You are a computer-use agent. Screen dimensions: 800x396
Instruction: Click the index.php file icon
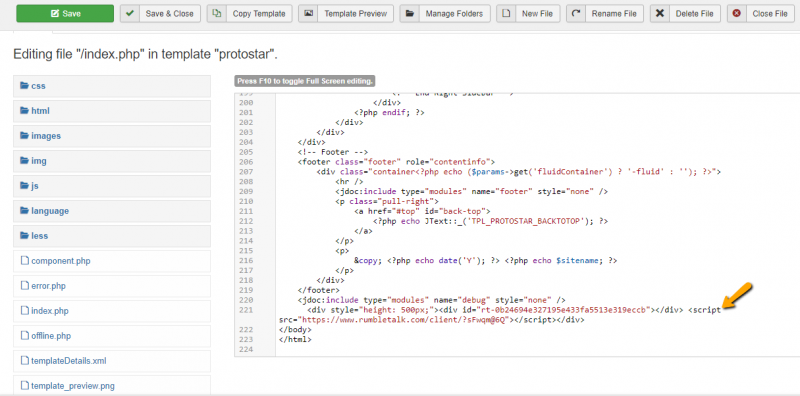(24, 311)
